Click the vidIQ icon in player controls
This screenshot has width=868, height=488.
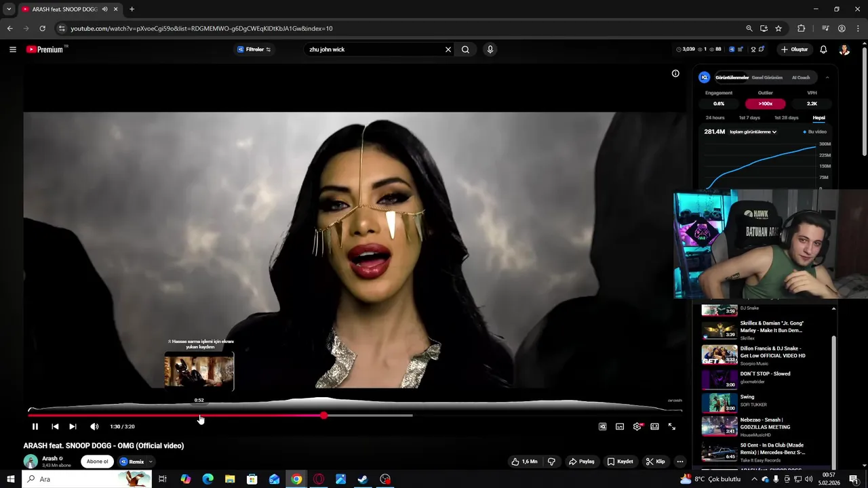pyautogui.click(x=602, y=426)
